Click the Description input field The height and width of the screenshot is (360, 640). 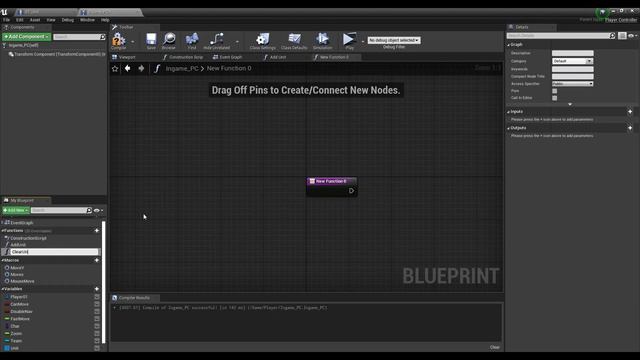click(573, 53)
